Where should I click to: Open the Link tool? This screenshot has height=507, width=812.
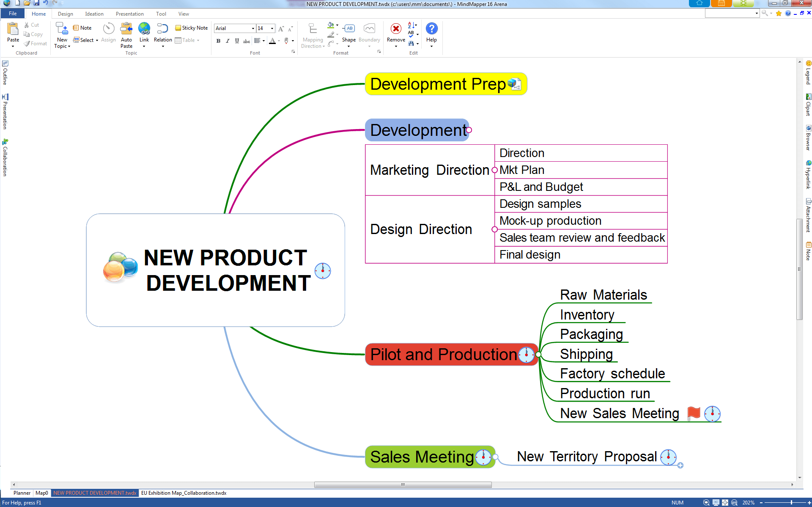[x=144, y=29]
